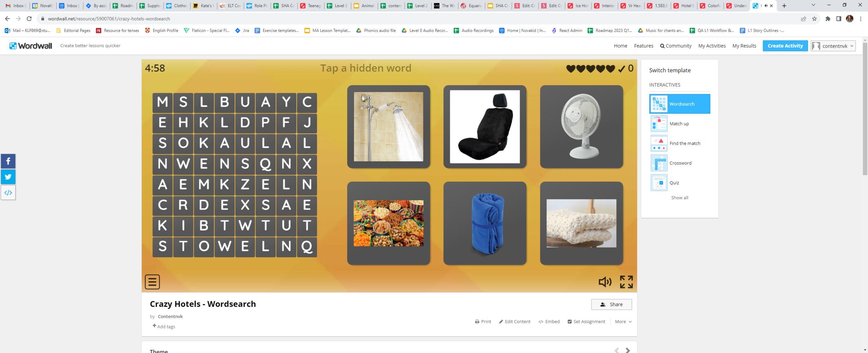The height and width of the screenshot is (353, 868).
Task: Go to next theme with right chevron
Action: [627, 350]
